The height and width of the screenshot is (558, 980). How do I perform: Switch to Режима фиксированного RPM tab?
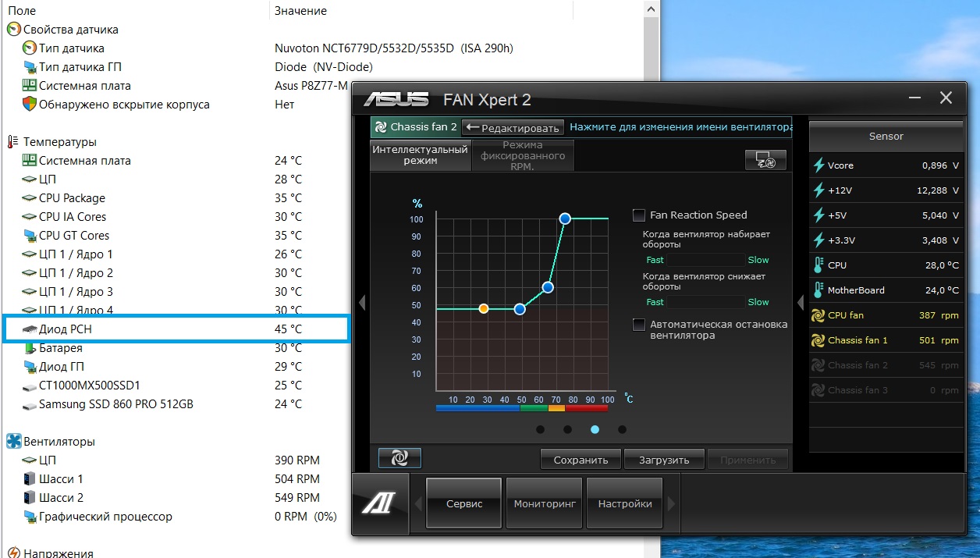click(x=523, y=155)
